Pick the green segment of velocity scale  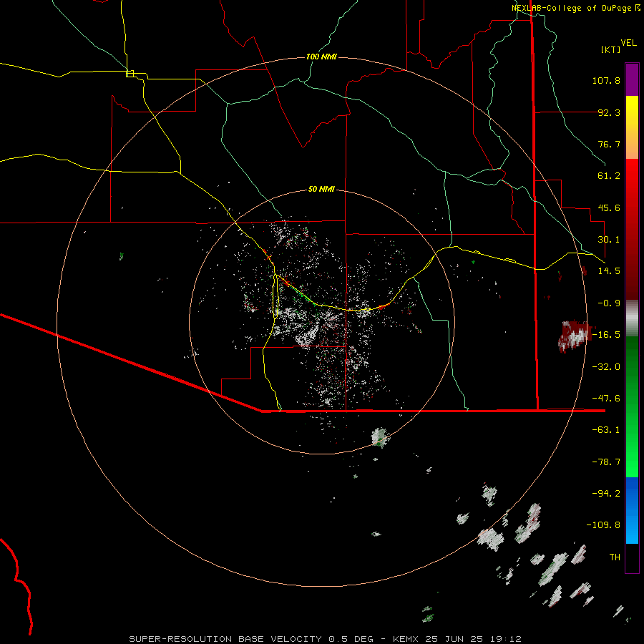coord(632,406)
